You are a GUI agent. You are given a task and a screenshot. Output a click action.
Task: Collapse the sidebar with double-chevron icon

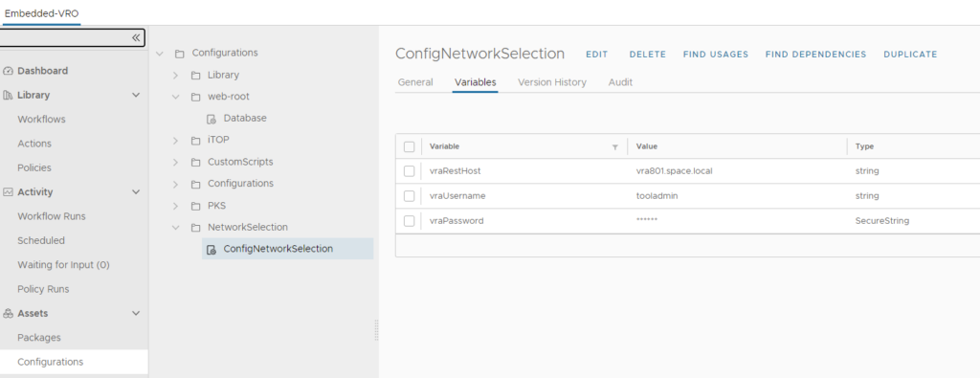tap(136, 38)
